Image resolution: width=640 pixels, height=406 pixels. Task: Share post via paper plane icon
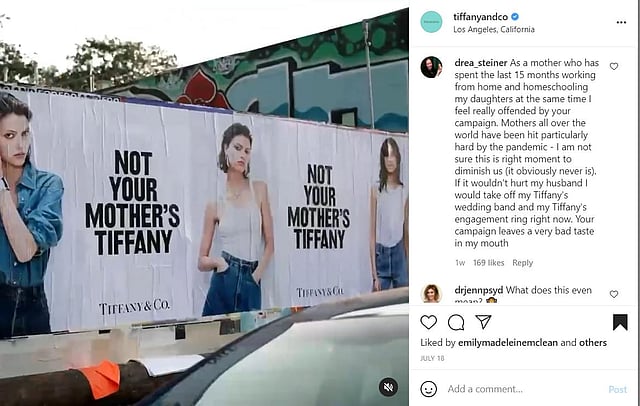(x=483, y=322)
